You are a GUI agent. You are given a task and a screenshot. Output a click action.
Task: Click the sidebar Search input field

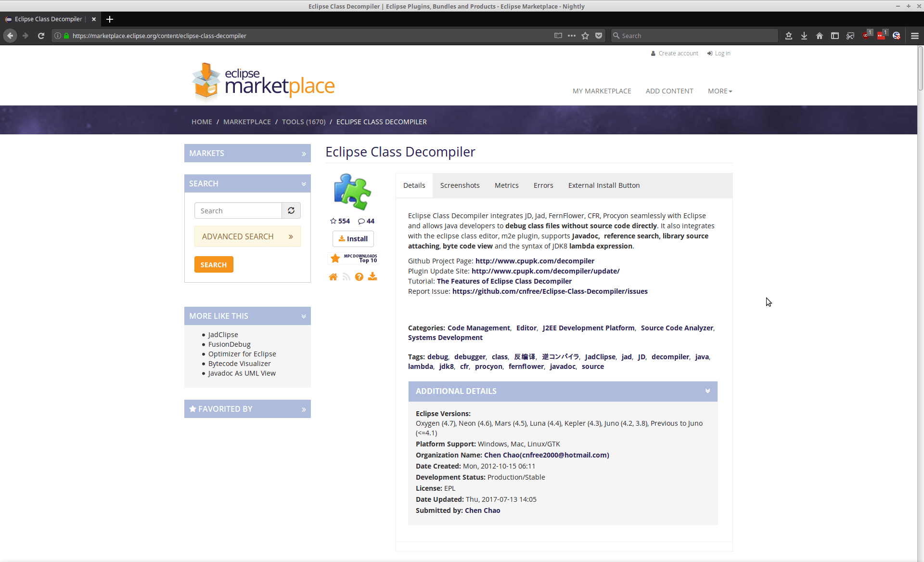pyautogui.click(x=238, y=210)
